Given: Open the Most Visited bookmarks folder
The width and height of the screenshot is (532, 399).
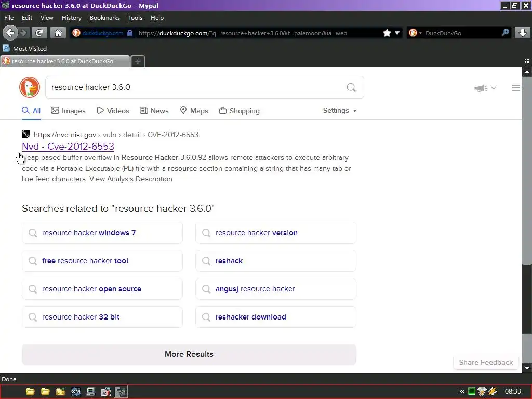Looking at the screenshot, I should click(x=24, y=48).
